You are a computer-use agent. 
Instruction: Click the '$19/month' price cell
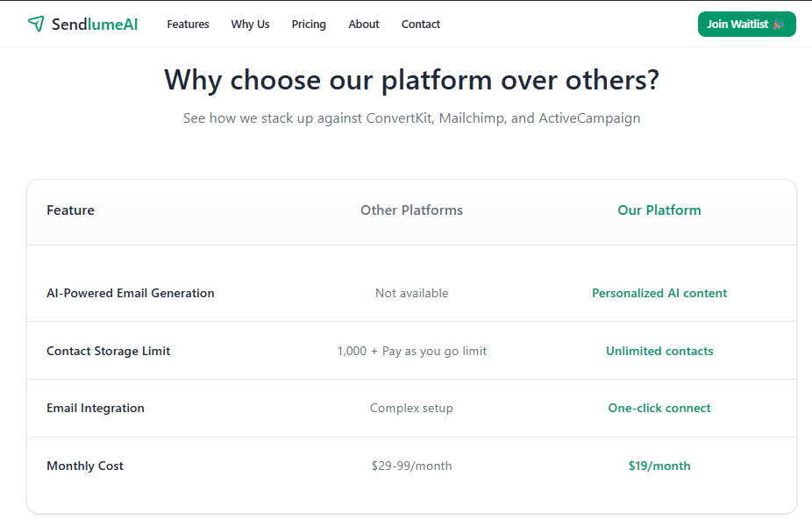tap(659, 466)
